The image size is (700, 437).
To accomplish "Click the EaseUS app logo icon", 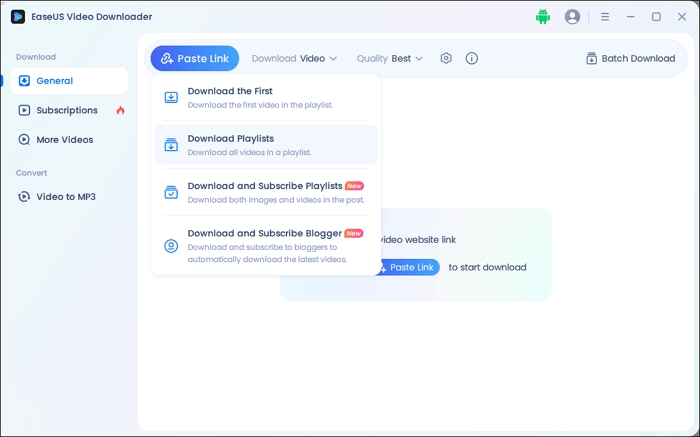I will coord(18,17).
